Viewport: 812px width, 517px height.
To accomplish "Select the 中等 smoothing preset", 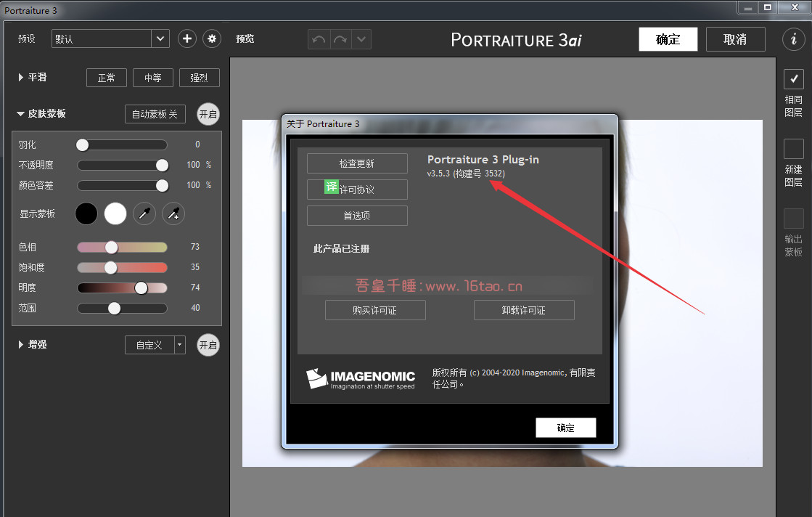I will pos(152,78).
